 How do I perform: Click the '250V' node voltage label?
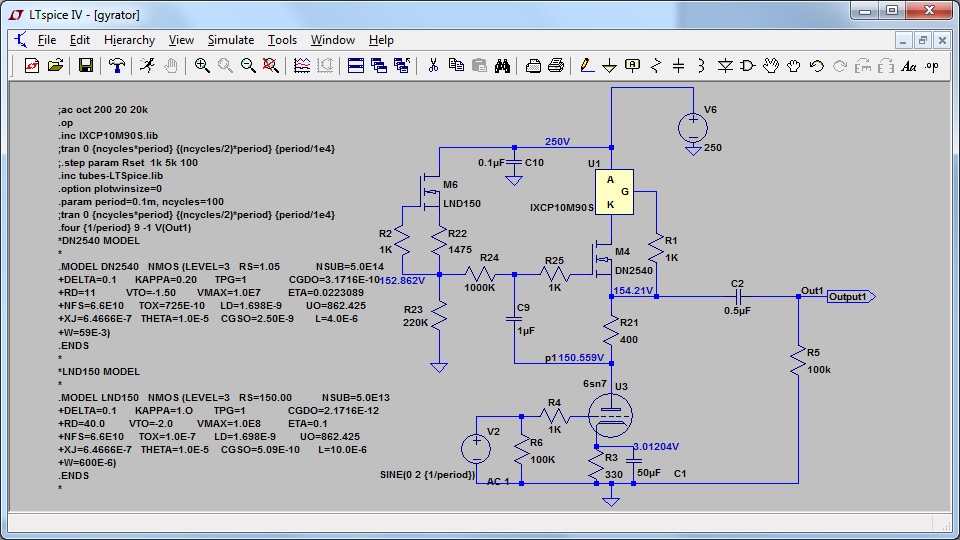(557, 141)
